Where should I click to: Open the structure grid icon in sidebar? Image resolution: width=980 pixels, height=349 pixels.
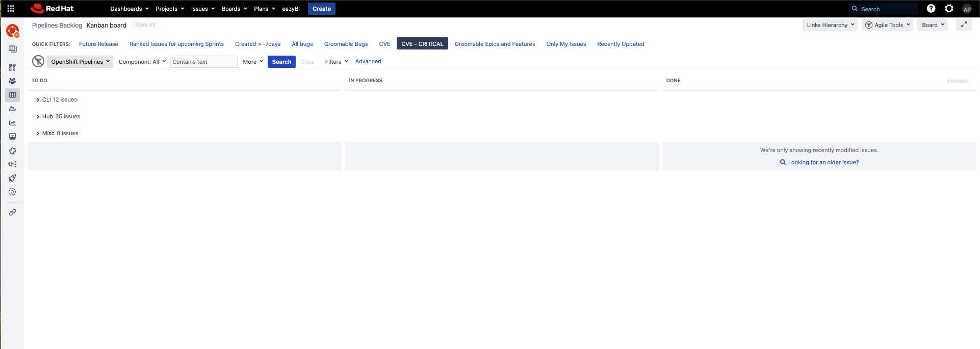coord(13,67)
